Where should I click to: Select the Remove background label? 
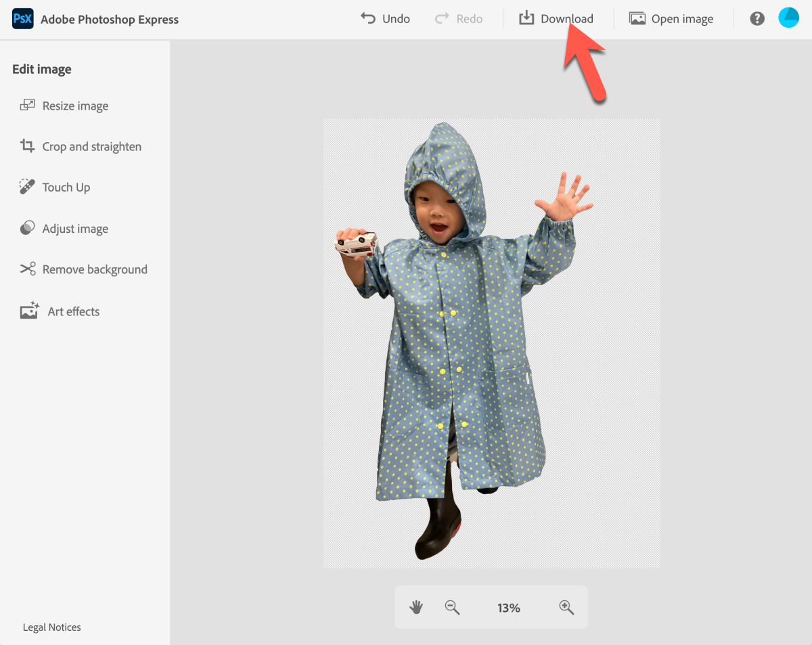point(95,269)
